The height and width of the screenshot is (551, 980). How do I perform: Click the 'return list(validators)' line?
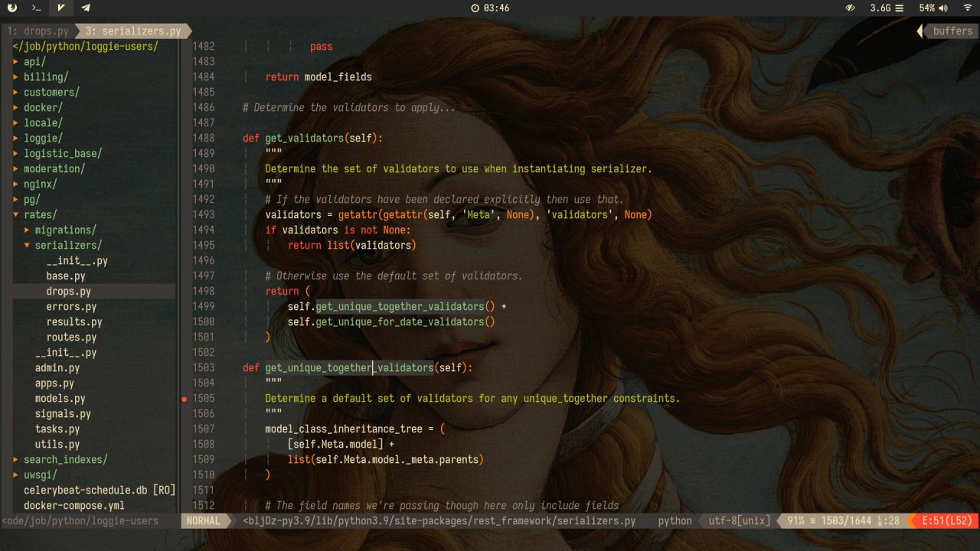click(x=352, y=245)
